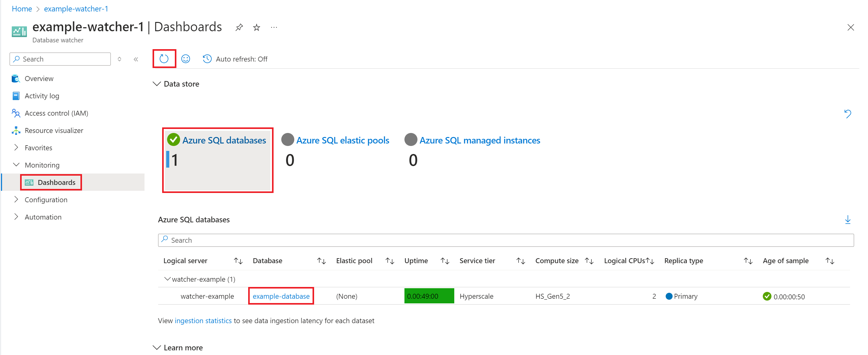Image resolution: width=868 pixels, height=355 pixels.
Task: Expand the Configuration section
Action: (x=16, y=199)
